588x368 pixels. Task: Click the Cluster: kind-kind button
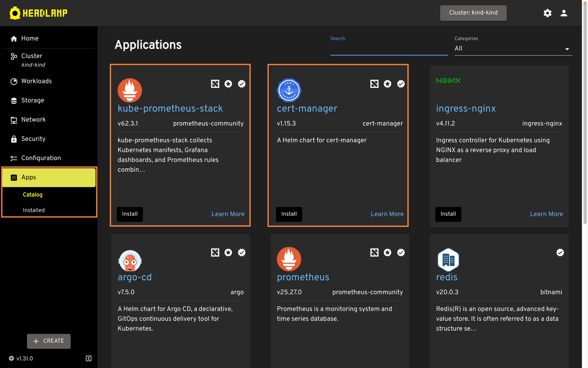[473, 13]
